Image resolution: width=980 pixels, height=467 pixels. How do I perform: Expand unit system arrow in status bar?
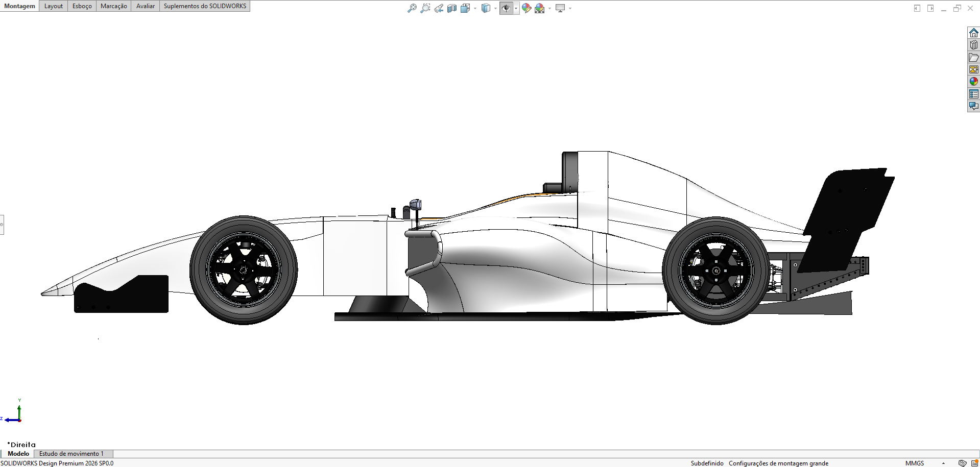943,463
